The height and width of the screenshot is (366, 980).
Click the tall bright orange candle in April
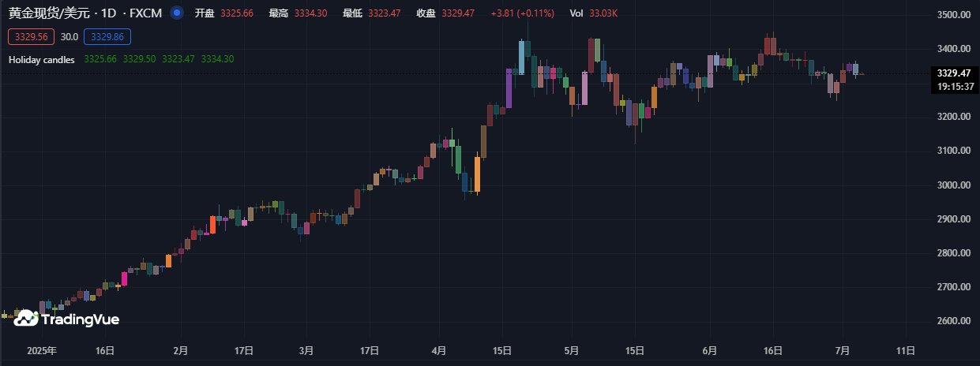tap(477, 174)
